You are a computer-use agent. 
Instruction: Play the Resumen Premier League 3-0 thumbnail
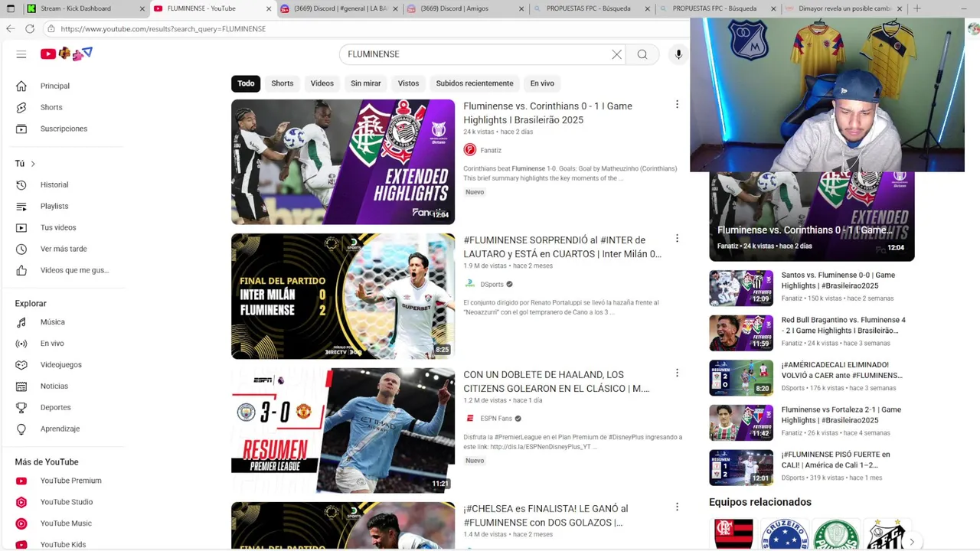tap(343, 430)
